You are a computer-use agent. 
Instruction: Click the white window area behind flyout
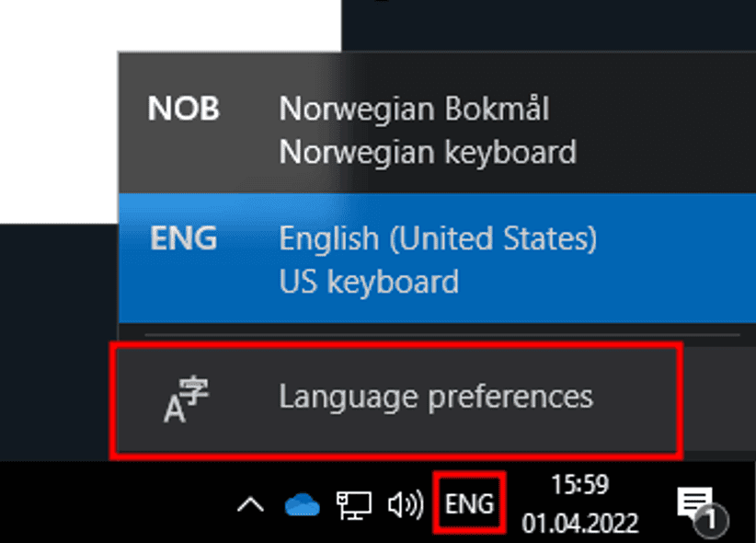point(55,110)
